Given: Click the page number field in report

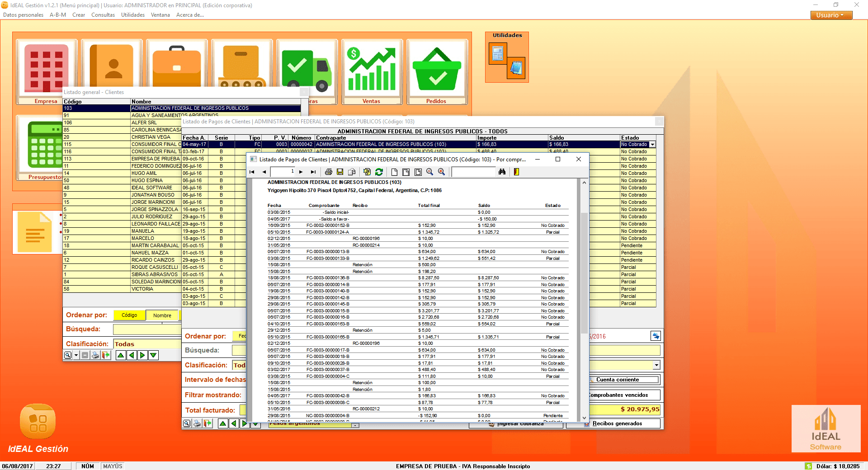Looking at the screenshot, I should [x=283, y=172].
